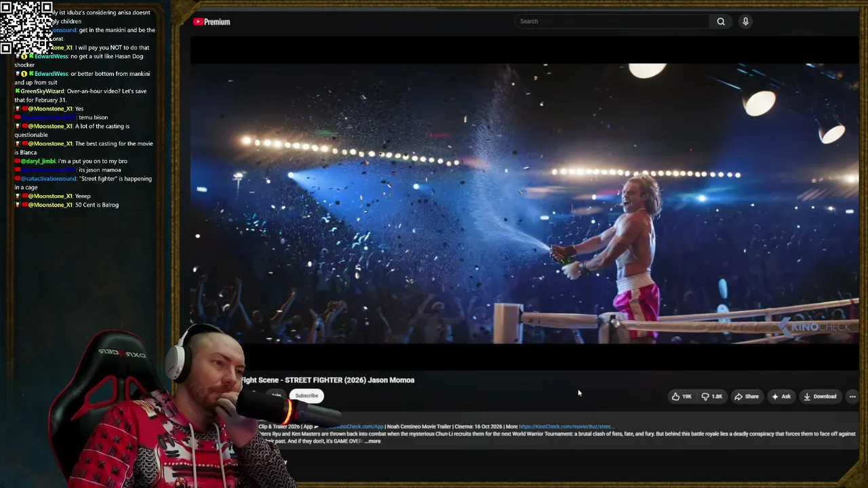Click GreenSkyWizard username in chat
Viewport: 868px width, 488px height.
[42, 91]
